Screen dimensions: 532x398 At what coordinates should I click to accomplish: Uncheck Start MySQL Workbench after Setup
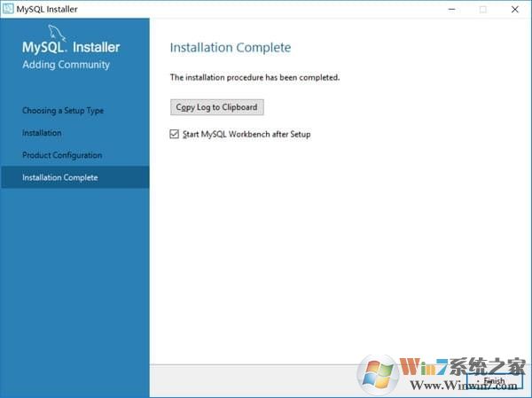(175, 134)
